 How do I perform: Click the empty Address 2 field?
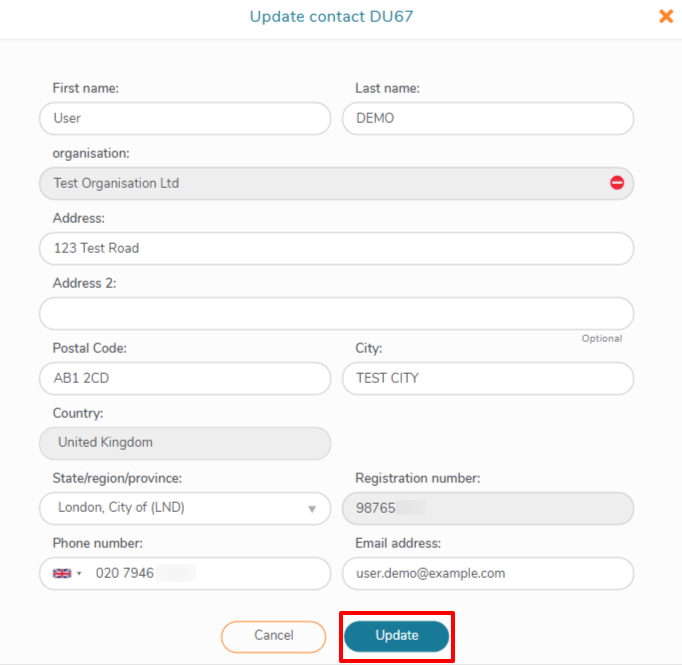point(336,313)
